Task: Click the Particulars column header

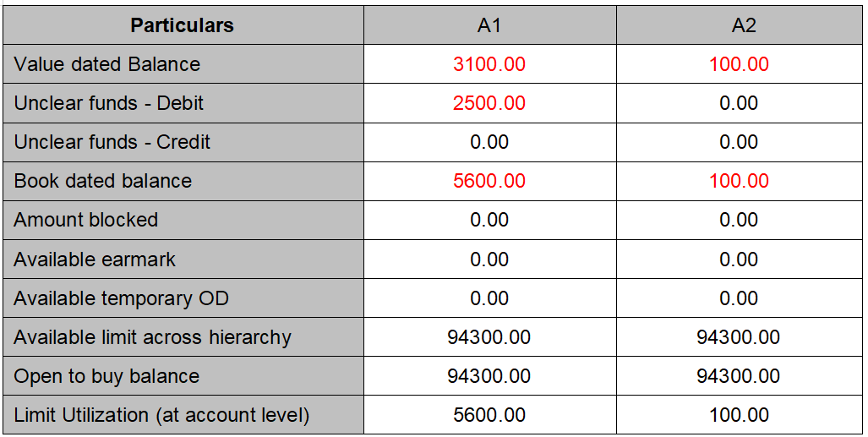Action: (x=182, y=25)
